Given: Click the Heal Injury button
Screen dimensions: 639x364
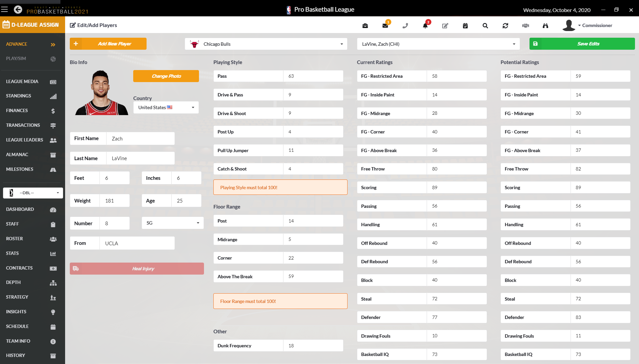Looking at the screenshot, I should pyautogui.click(x=137, y=269).
